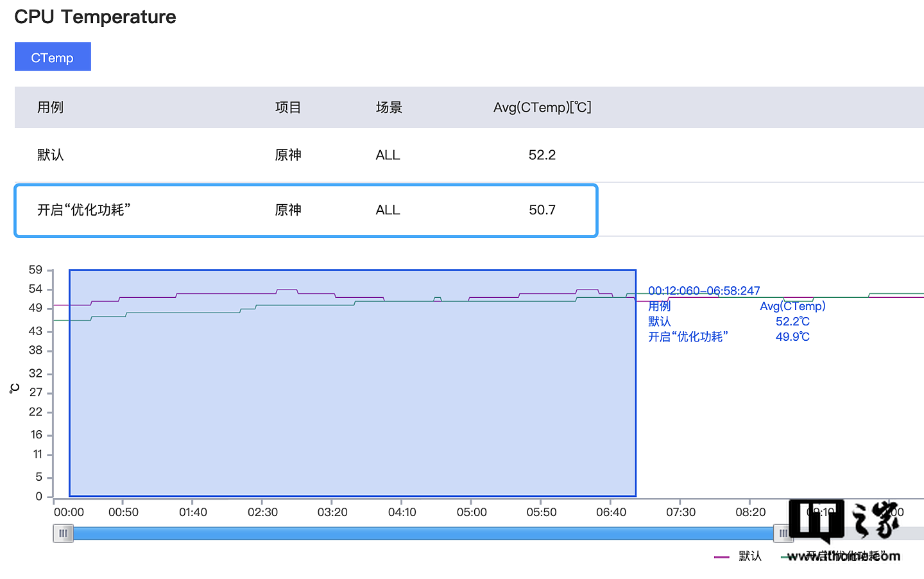Click 原神 in the 默认 row
Viewport: 924px width, 579px height.
288,155
